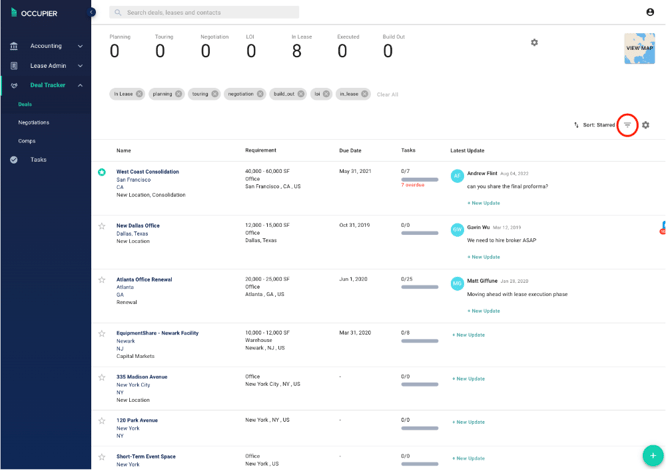
Task: Click Gavin Wu's avatar
Action: point(457,230)
